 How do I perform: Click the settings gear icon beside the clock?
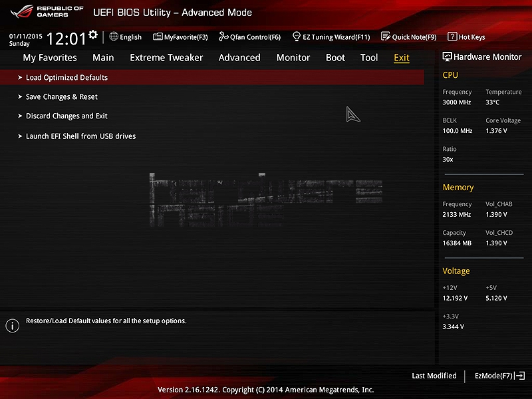point(93,35)
